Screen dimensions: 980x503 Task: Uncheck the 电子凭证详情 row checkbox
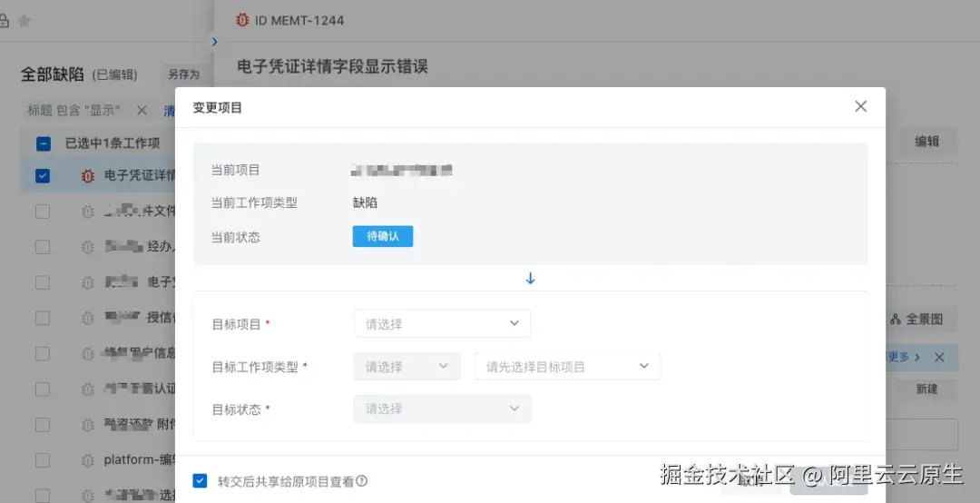[x=43, y=176]
